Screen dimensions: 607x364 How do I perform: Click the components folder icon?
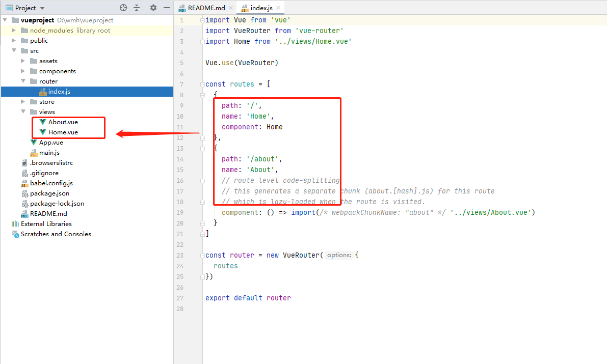click(33, 71)
